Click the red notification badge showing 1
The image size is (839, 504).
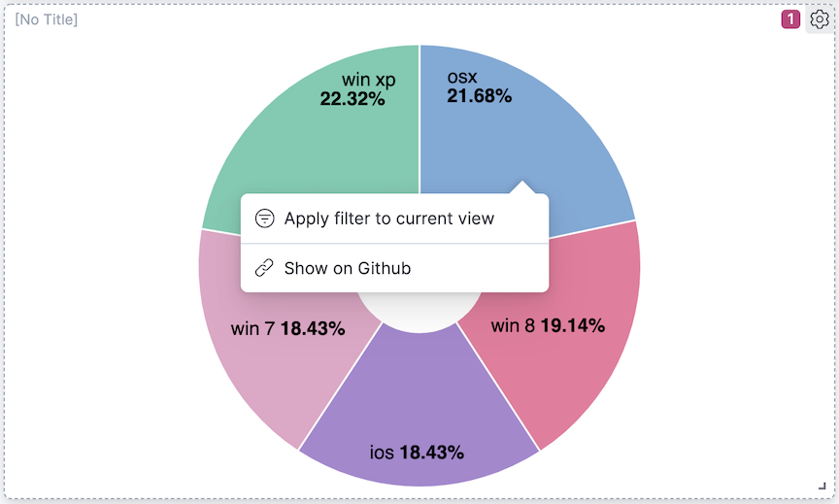click(x=790, y=19)
